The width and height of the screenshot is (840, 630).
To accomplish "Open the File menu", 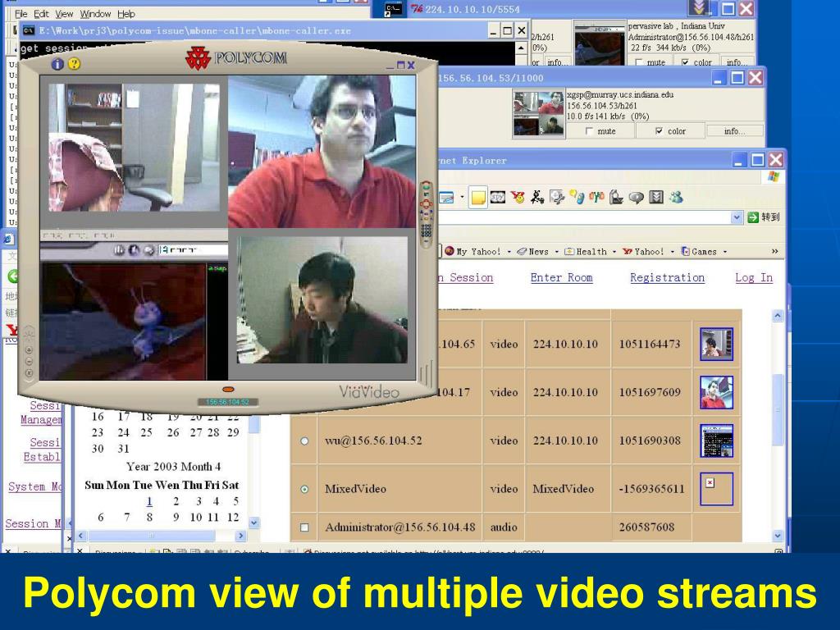I will point(21,14).
